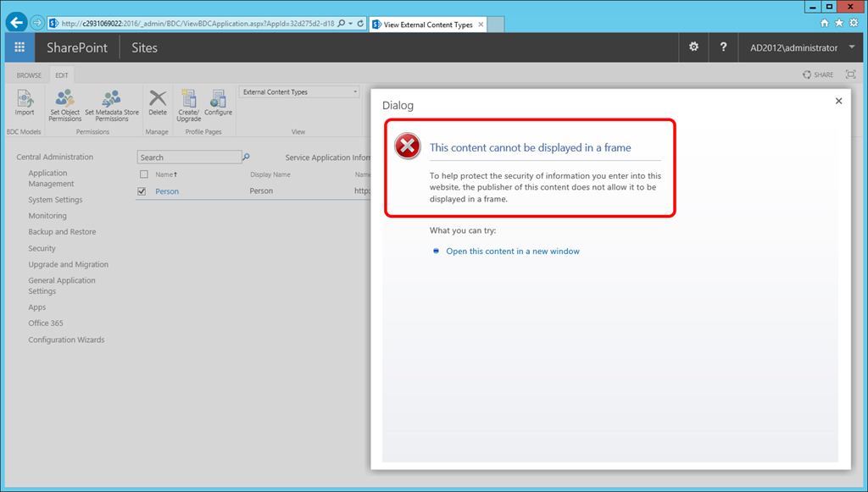Select Create/Upgrade profile pages icon
The height and width of the screenshot is (492, 868).
[188, 100]
